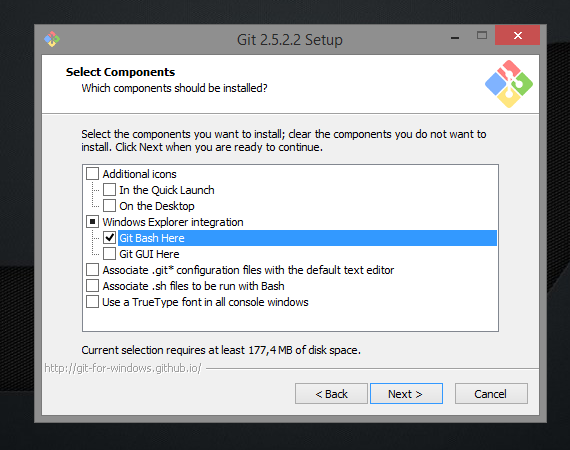
Task: Click 'Which components should be installed?' text
Action: point(174,88)
